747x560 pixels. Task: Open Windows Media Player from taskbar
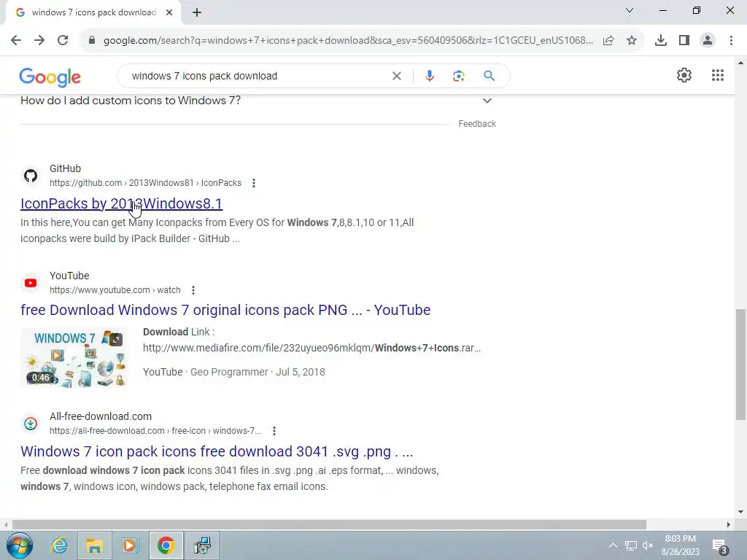[130, 545]
